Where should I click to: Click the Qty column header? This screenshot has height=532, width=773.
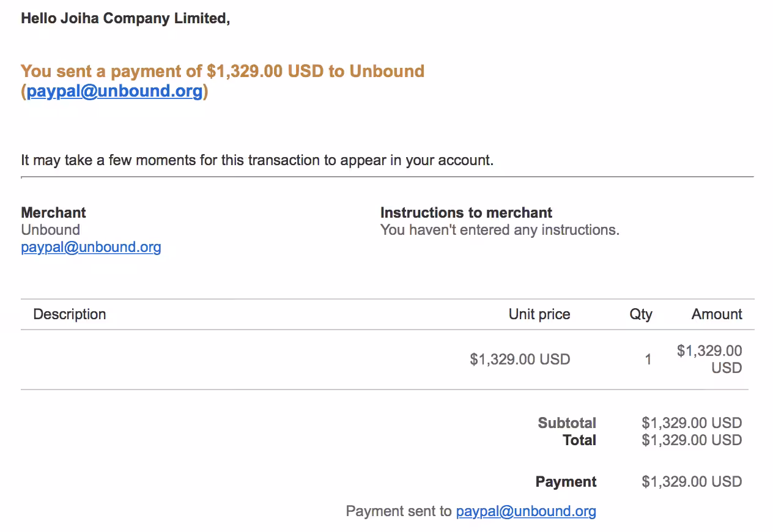click(x=641, y=314)
